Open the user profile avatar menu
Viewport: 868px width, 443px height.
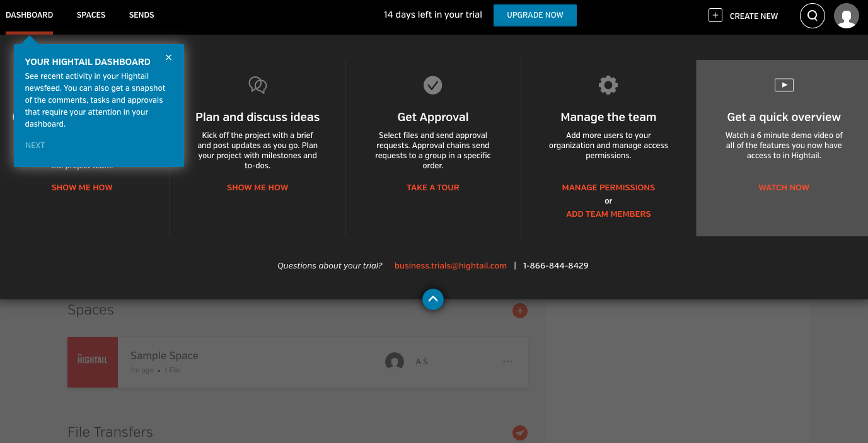tap(846, 16)
